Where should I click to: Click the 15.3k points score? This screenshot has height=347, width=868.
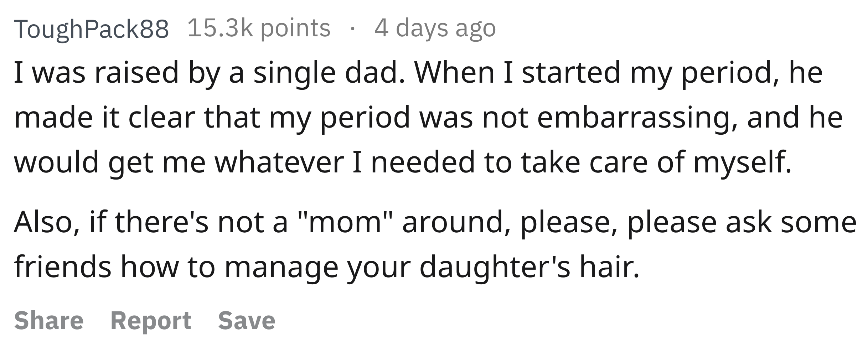tap(259, 28)
